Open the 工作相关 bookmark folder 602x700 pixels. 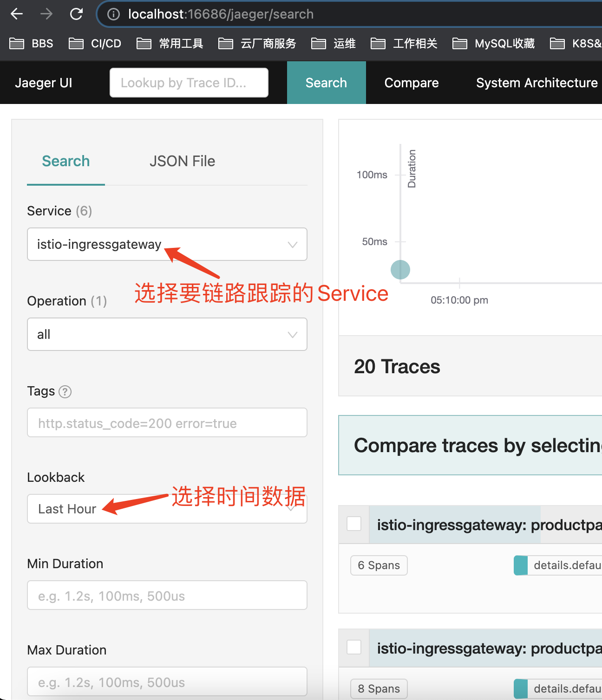point(404,44)
